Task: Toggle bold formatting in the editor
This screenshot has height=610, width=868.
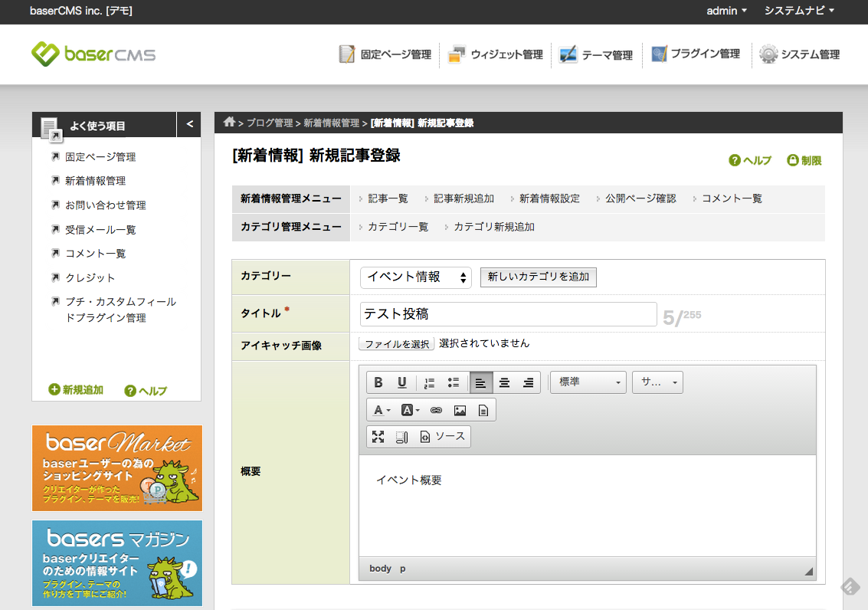Action: tap(378, 382)
